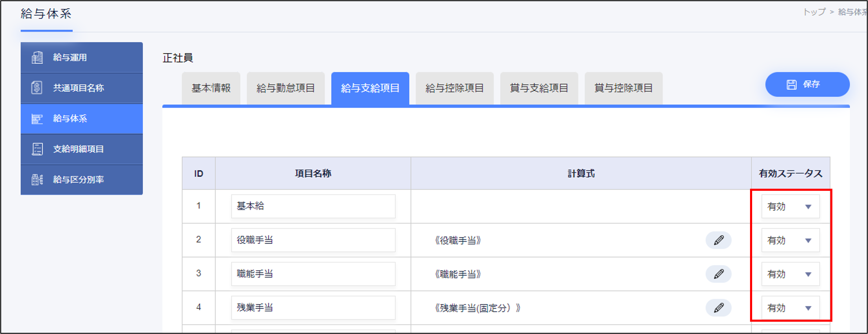Viewport: 868px width, 334px height.
Task: Edit the 残業手当 formula with pencil icon
Action: point(718,308)
